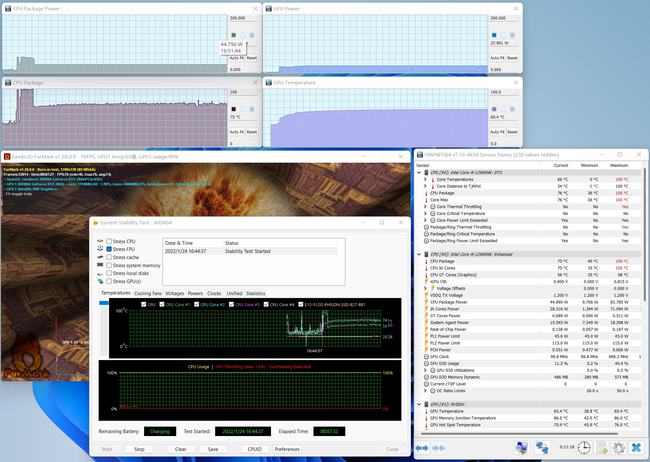Click Reset in the GPU Power graph
Screen dimensions: 650x462
tap(511, 58)
